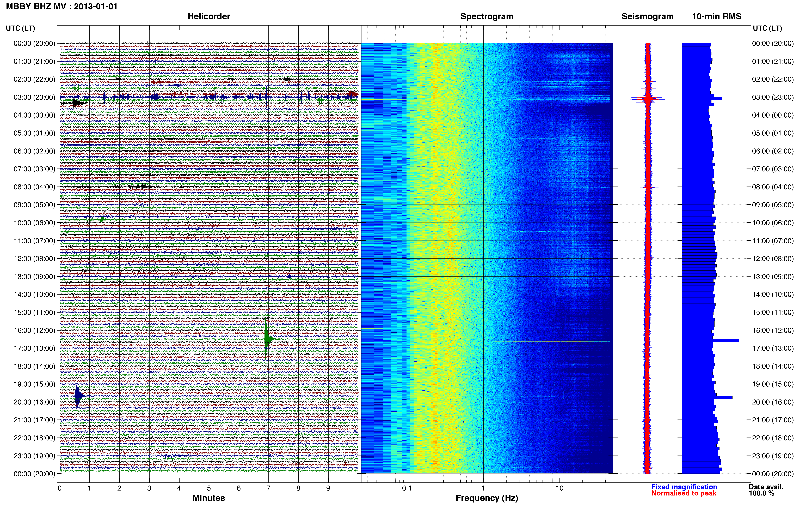Click the green seismic event near 16:30

[267, 339]
